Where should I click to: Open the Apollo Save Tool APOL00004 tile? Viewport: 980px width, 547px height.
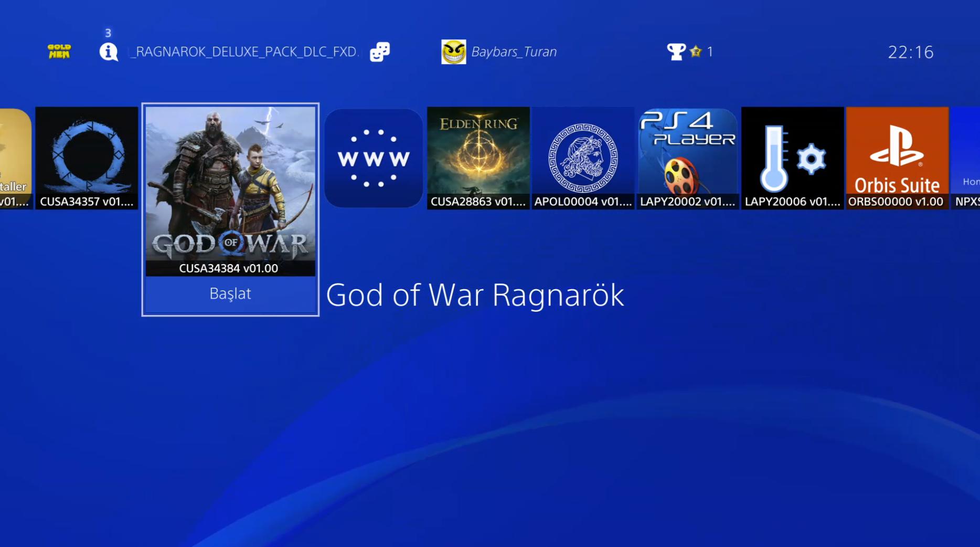pyautogui.click(x=583, y=158)
